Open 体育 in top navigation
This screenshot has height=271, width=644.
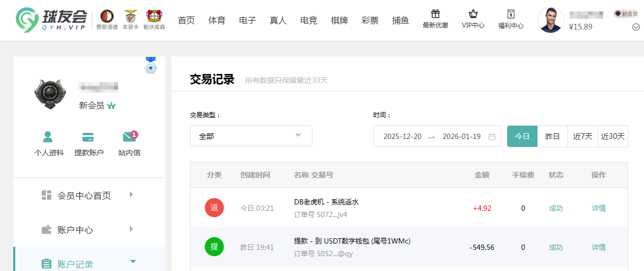217,20
